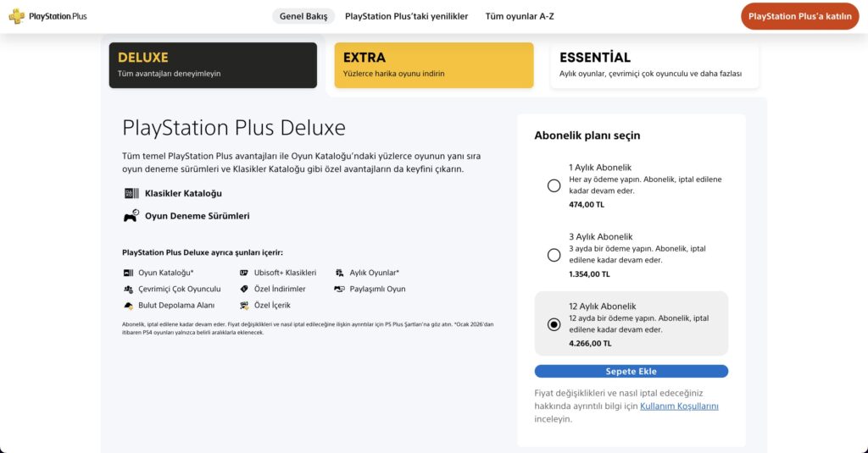Choose the 3 Aylık Abonelik radio option
The width and height of the screenshot is (868, 453).
point(554,255)
